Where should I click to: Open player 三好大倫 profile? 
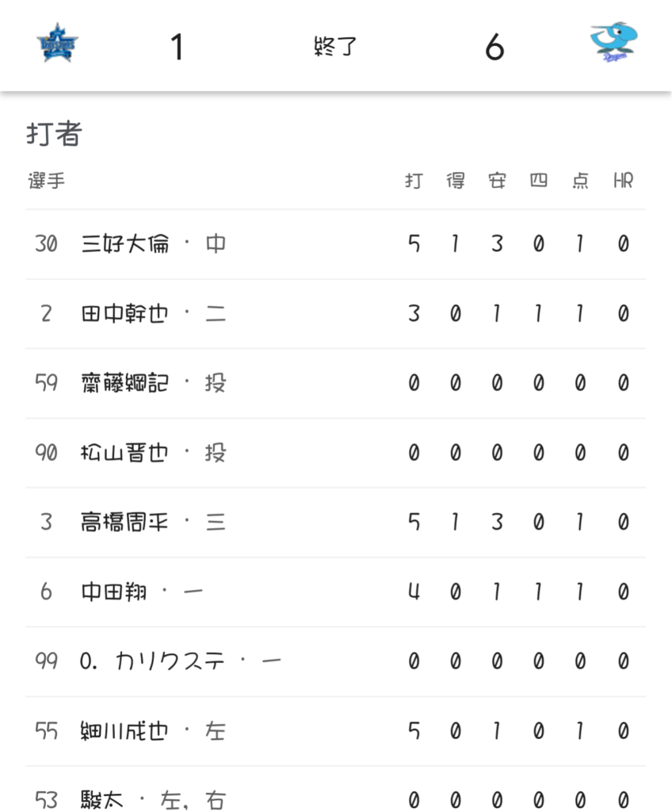125,243
